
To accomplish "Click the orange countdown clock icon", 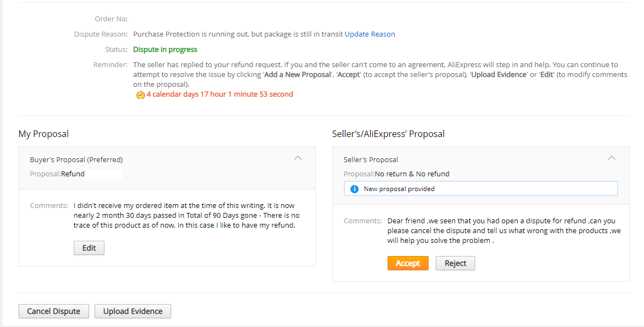I will point(140,95).
